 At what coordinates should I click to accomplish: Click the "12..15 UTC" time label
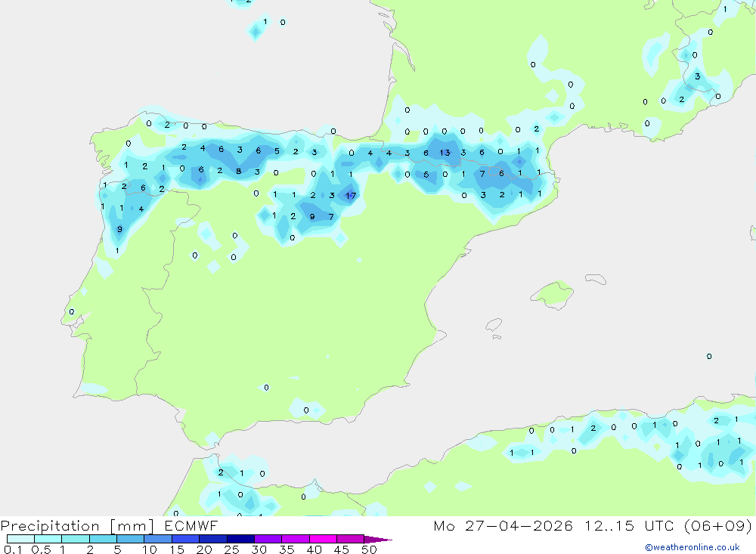[x=629, y=525]
